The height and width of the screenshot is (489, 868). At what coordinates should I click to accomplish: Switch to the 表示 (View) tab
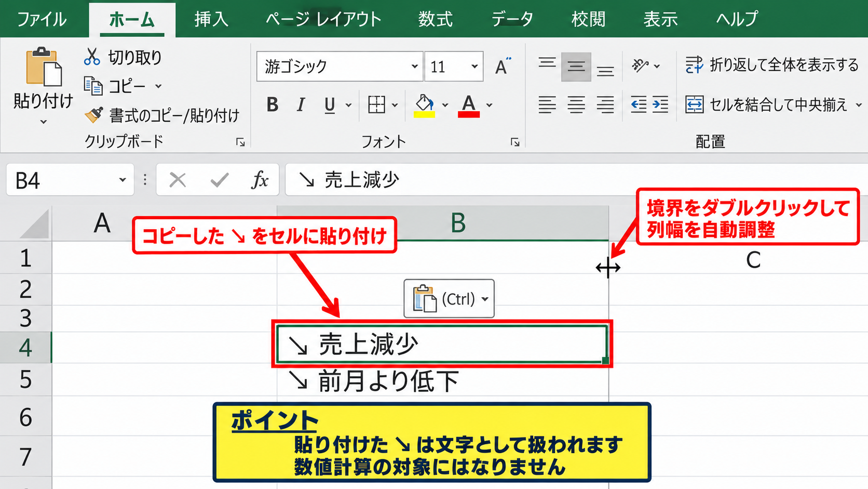click(x=660, y=19)
